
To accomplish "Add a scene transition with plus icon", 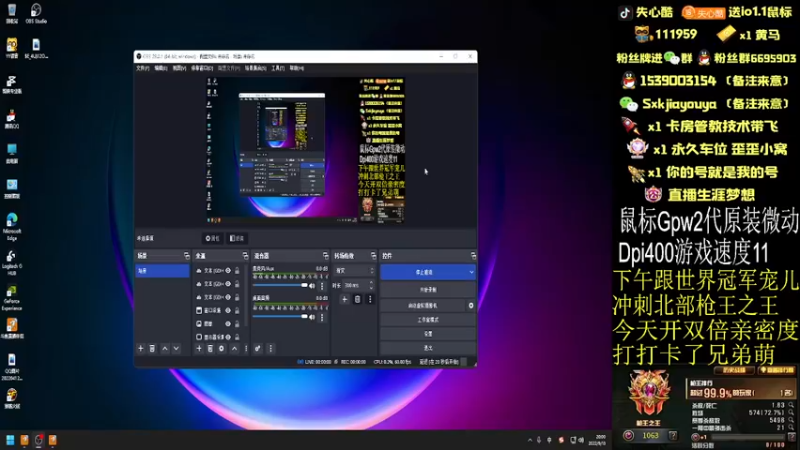I will (x=344, y=299).
